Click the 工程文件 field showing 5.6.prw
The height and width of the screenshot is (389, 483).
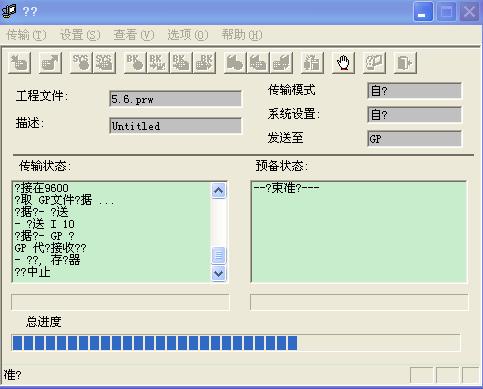coord(175,99)
